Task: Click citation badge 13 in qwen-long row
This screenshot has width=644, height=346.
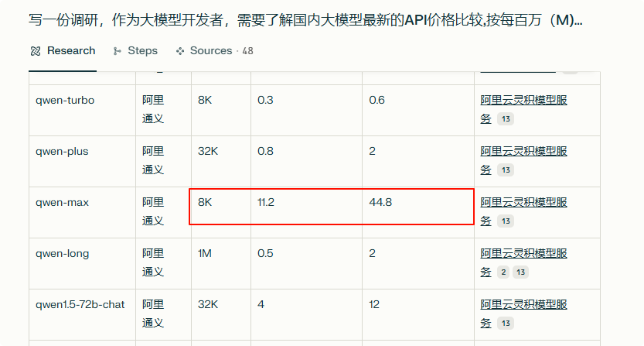Action: coord(520,272)
